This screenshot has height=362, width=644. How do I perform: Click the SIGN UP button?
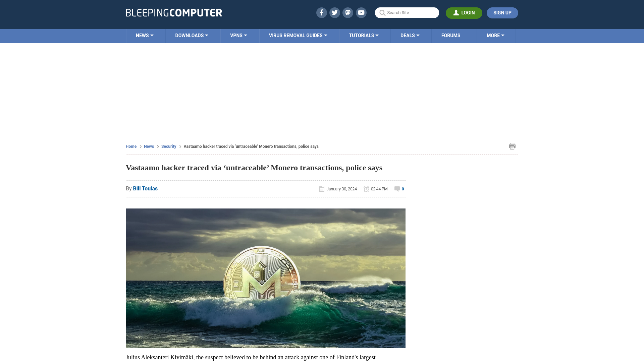pyautogui.click(x=502, y=13)
